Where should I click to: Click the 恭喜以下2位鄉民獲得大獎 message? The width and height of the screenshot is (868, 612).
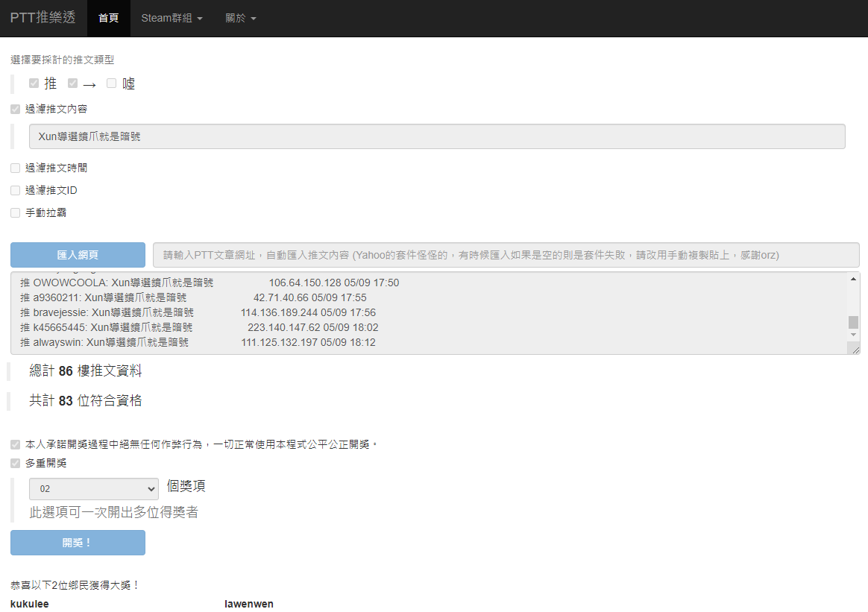75,585
